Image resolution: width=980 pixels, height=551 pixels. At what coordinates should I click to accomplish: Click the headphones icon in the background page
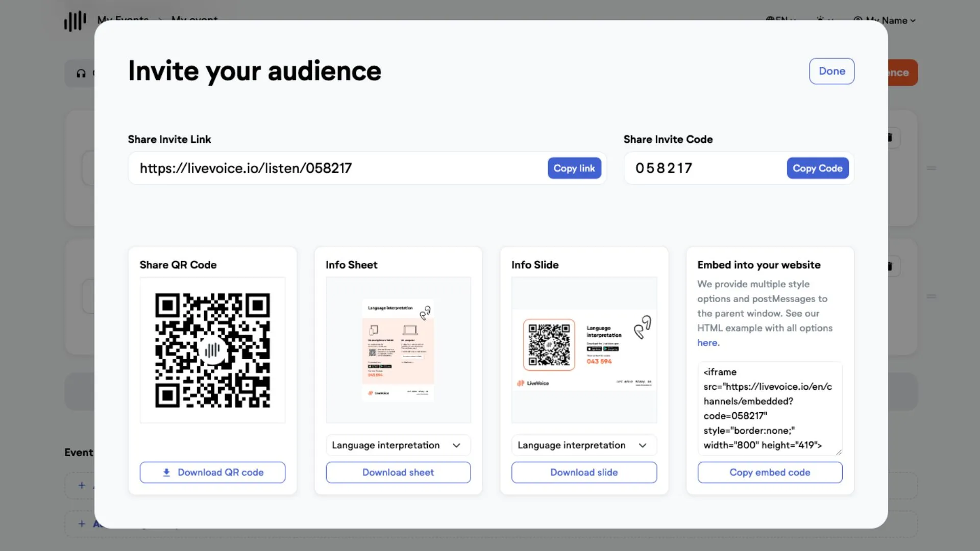coord(81,73)
